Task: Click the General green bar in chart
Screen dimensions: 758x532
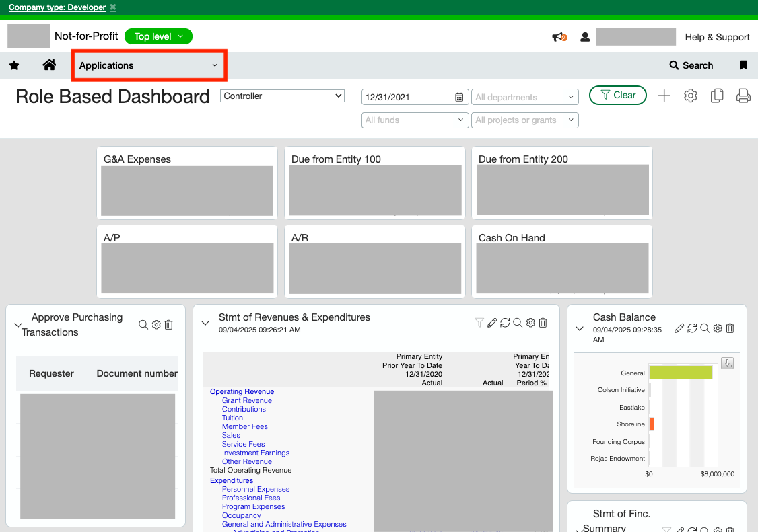Action: pos(681,372)
